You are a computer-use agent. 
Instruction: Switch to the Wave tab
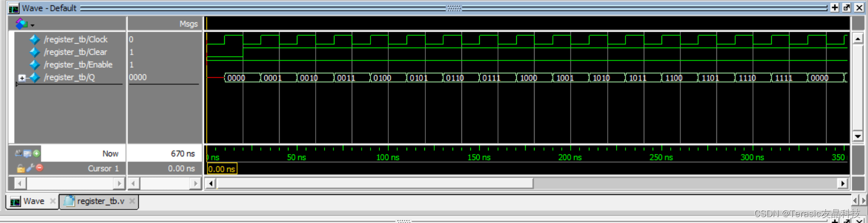pyautogui.click(x=34, y=201)
